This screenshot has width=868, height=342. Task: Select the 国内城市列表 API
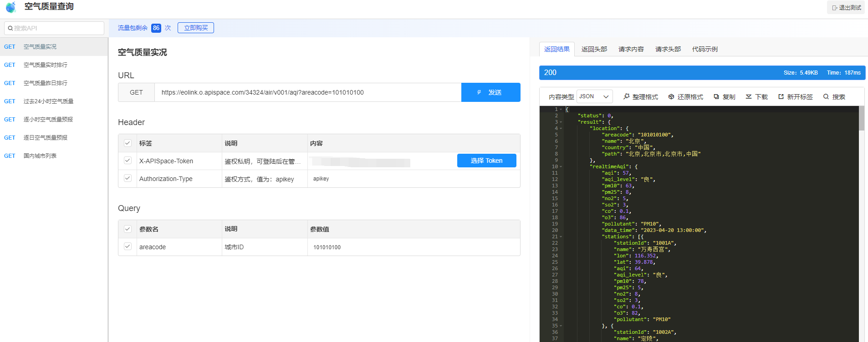click(x=54, y=156)
